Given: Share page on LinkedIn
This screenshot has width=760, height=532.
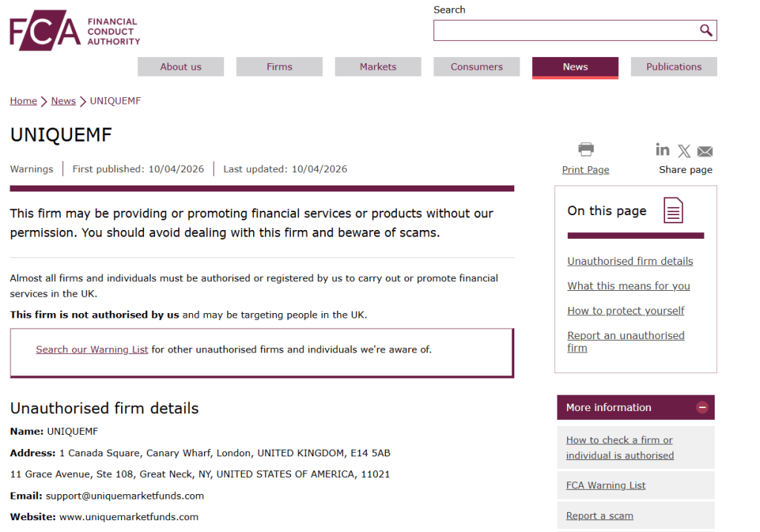Looking at the screenshot, I should tap(663, 150).
